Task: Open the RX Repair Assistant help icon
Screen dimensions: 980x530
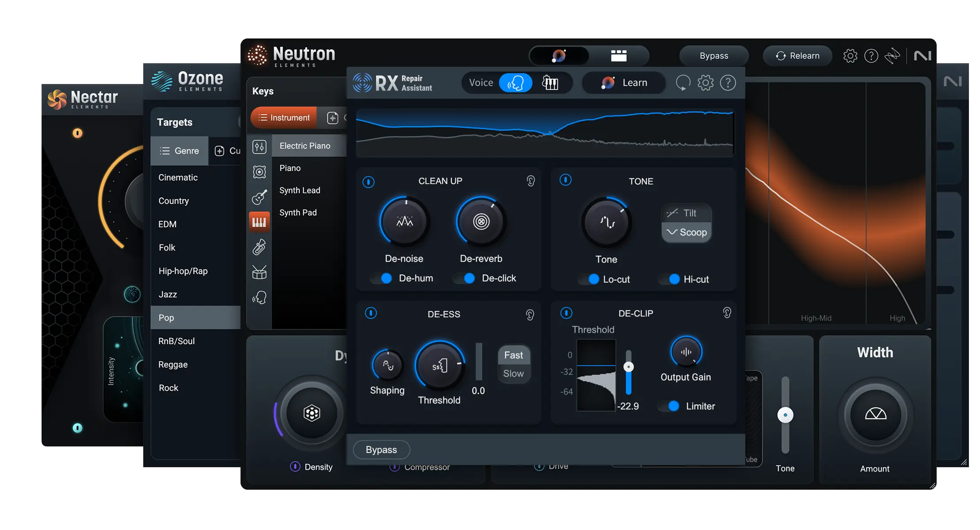Action: coord(728,83)
